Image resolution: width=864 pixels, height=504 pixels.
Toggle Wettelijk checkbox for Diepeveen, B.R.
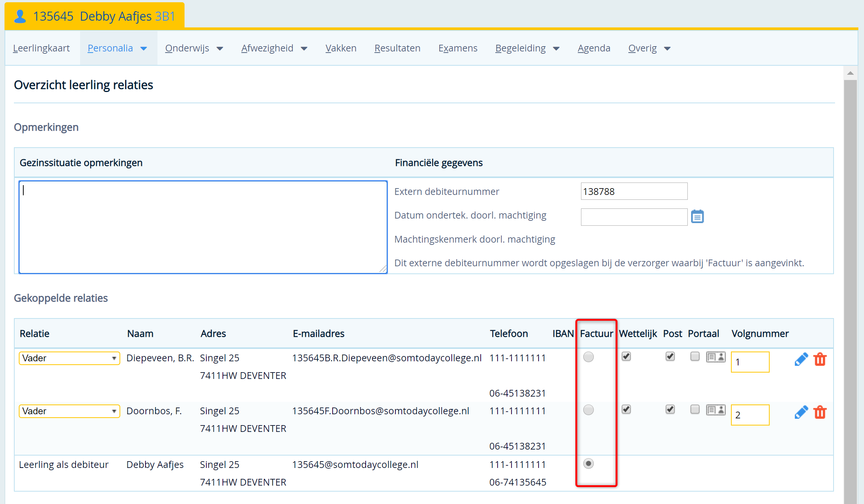click(626, 356)
